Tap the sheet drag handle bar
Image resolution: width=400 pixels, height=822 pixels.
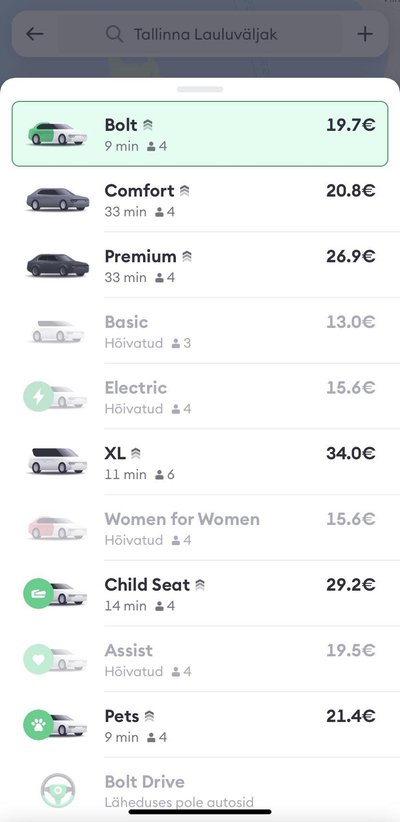coord(200,90)
